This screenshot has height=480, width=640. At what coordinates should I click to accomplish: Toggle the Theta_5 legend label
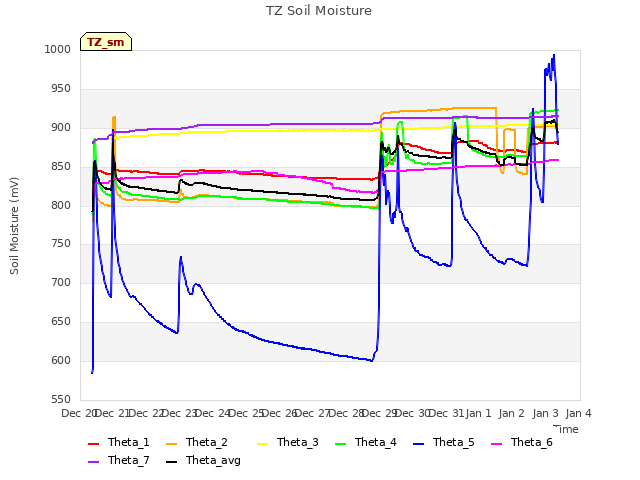pos(453,442)
